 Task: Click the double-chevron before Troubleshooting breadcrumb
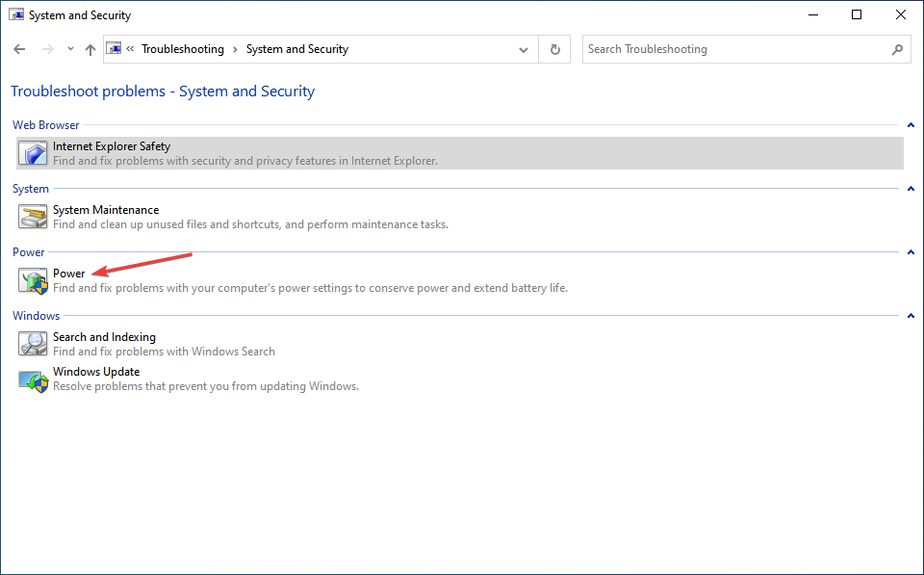[x=130, y=49]
